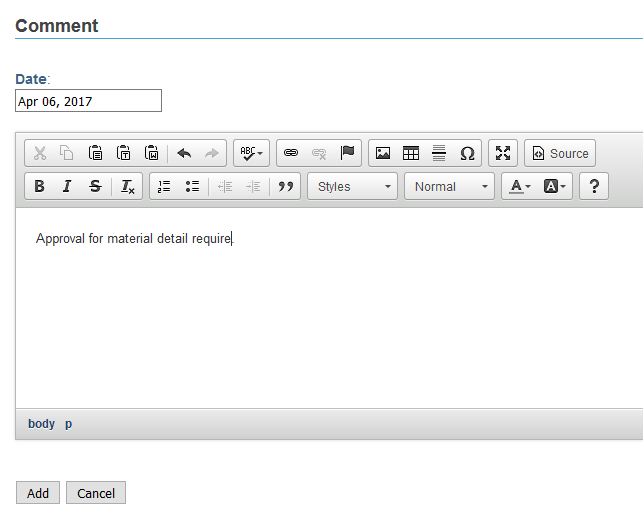Image resolution: width=643 pixels, height=522 pixels.
Task: Open the spell check ABC menu
Action: pyautogui.click(x=251, y=153)
